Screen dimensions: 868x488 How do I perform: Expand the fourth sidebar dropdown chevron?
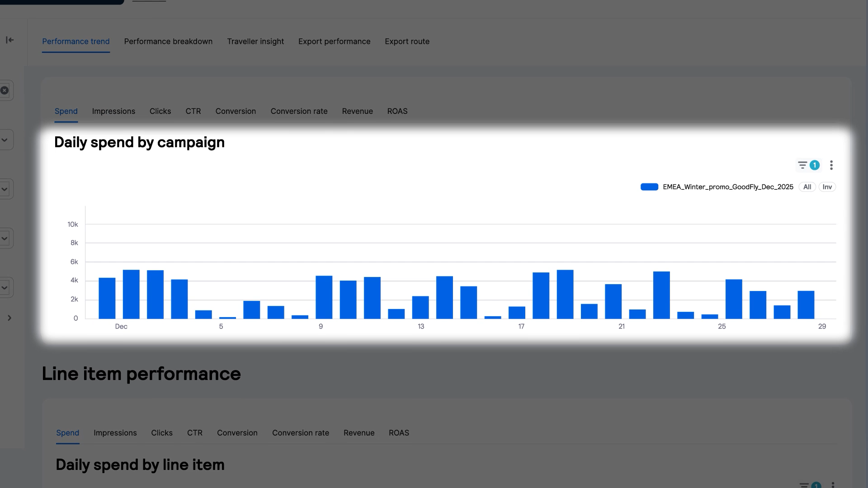[x=5, y=288]
